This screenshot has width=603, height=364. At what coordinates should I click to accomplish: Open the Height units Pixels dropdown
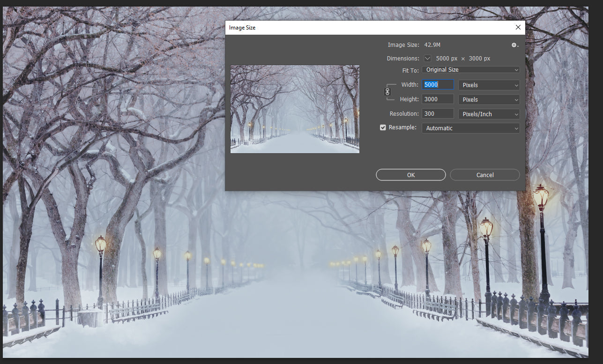click(489, 99)
